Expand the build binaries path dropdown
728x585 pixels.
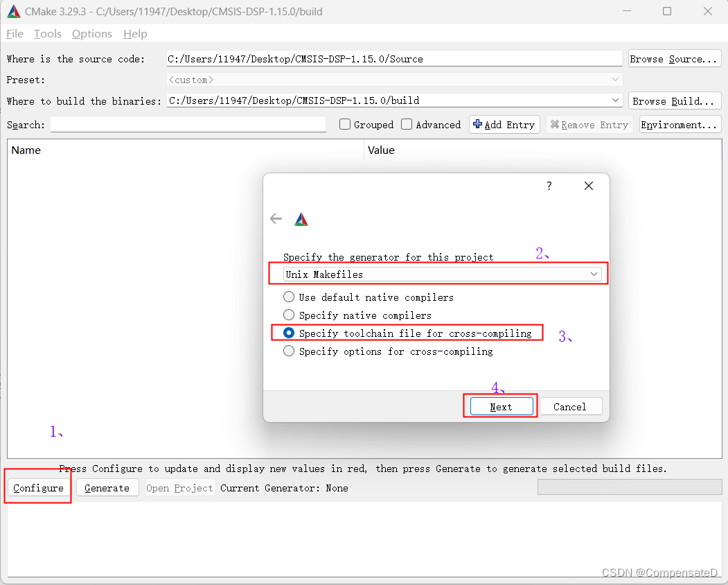click(615, 101)
